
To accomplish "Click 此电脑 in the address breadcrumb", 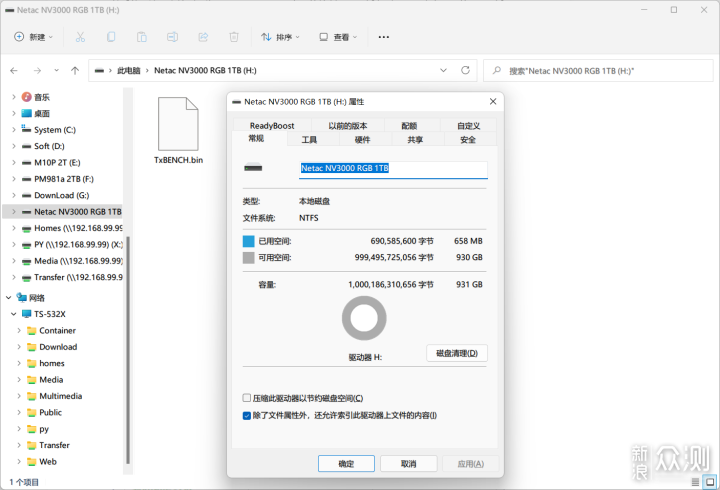I will point(129,71).
